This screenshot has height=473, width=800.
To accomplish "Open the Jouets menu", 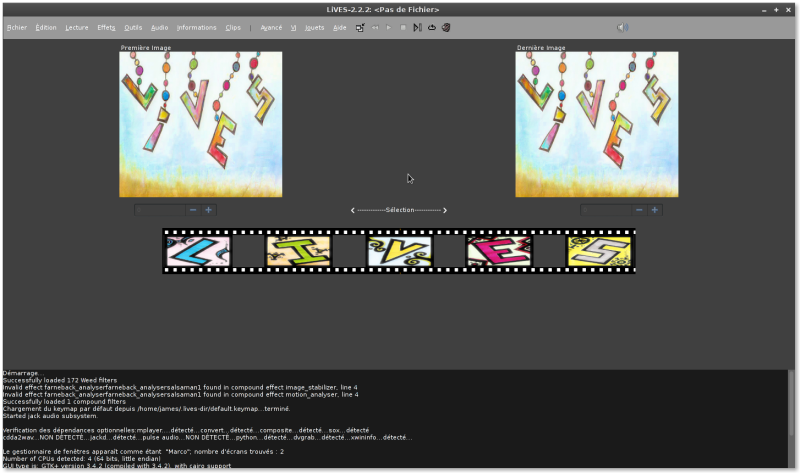I will click(314, 28).
